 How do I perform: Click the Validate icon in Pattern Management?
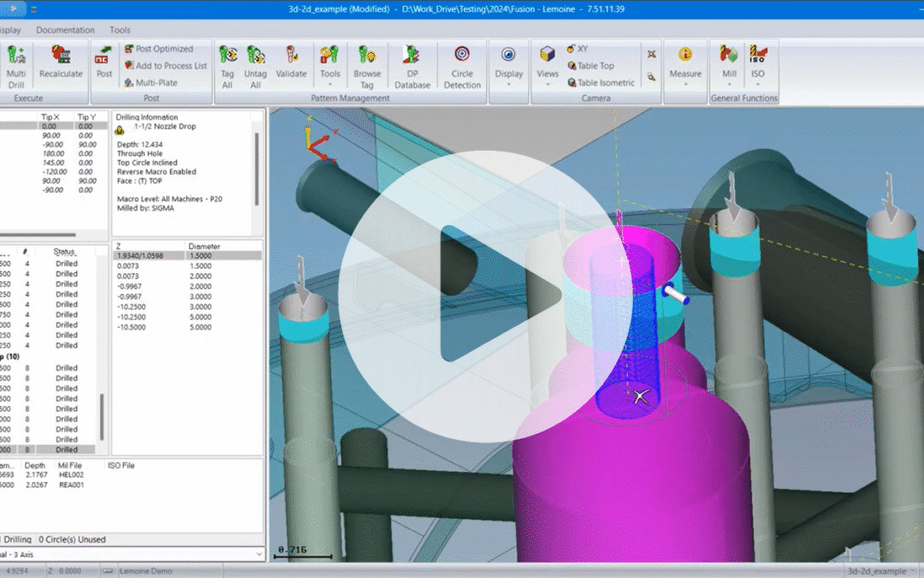pyautogui.click(x=292, y=66)
